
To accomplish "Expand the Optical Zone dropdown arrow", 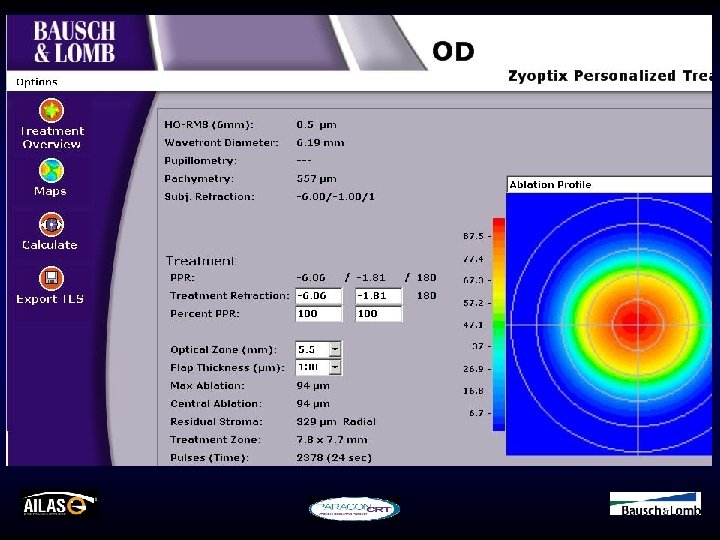I will click(335, 349).
